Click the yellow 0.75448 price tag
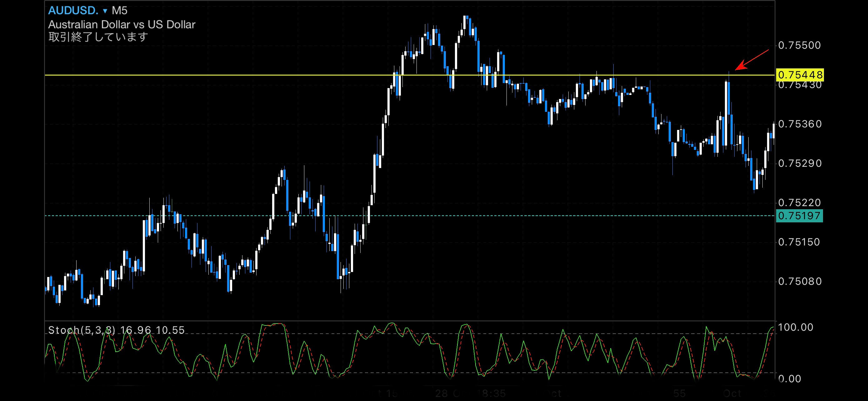 (x=799, y=75)
